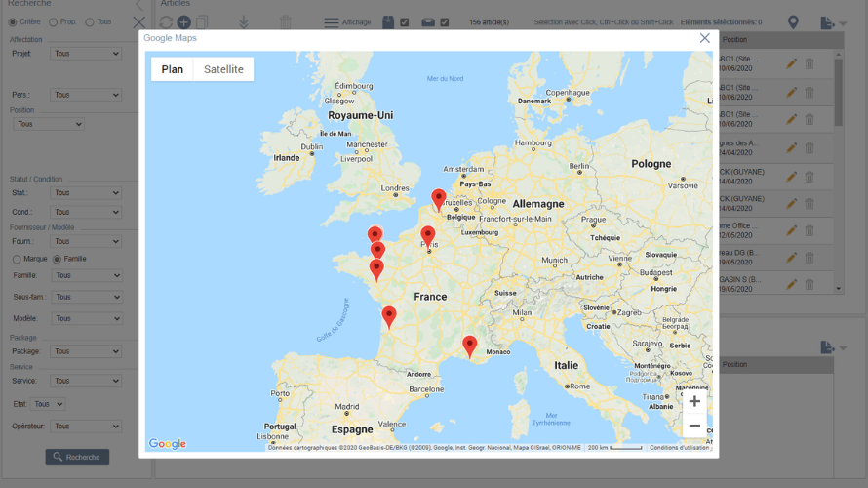Screen dimensions: 868x488
Task: Select the Tous radio button
Action: coord(90,22)
